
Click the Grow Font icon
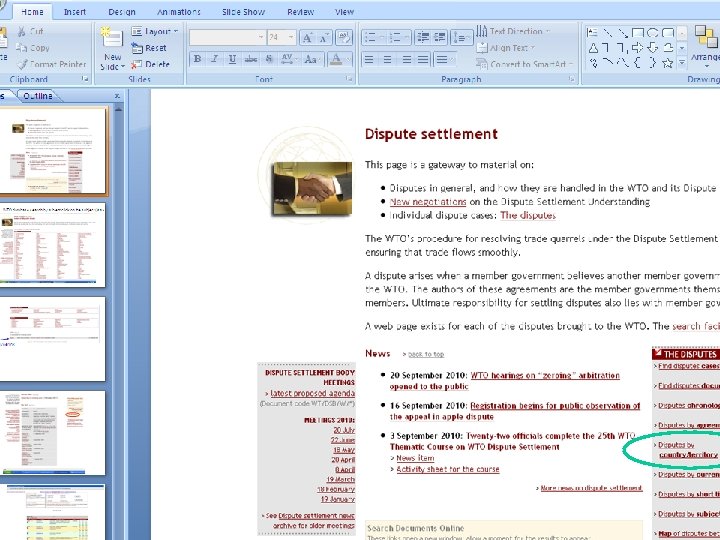(x=307, y=37)
